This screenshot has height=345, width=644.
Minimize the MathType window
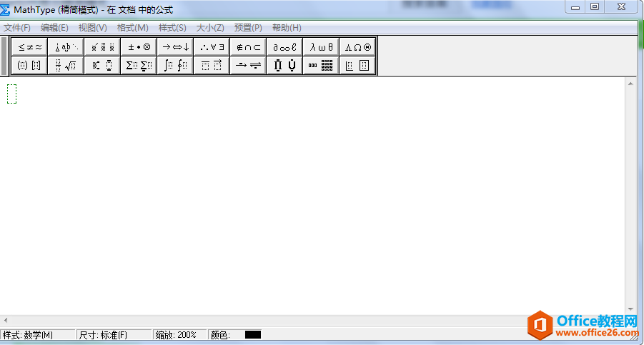pyautogui.click(x=575, y=7)
